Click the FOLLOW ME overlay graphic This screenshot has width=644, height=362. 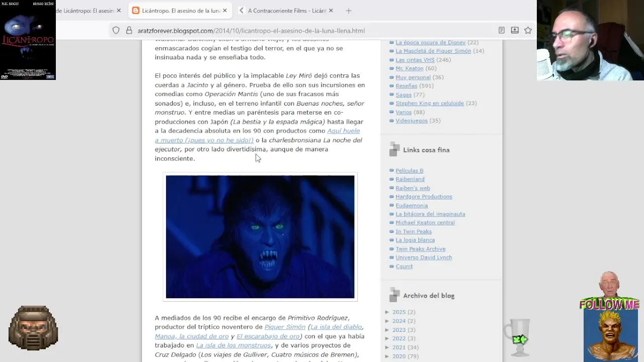pos(609,305)
